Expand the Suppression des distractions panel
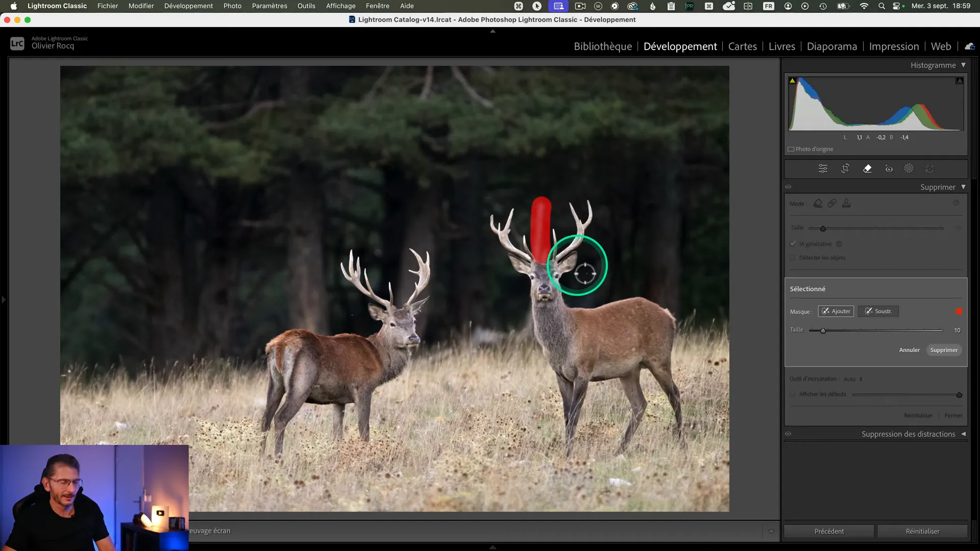980x551 pixels. pos(963,434)
